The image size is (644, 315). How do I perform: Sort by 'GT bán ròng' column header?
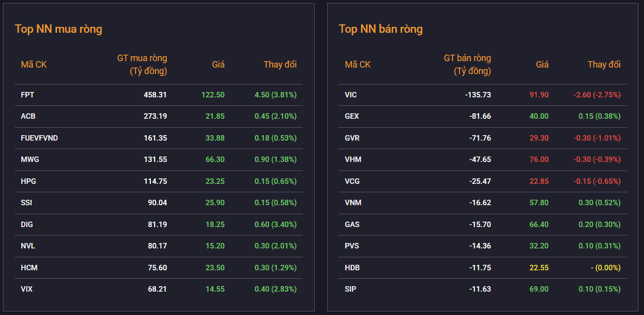pyautogui.click(x=467, y=65)
